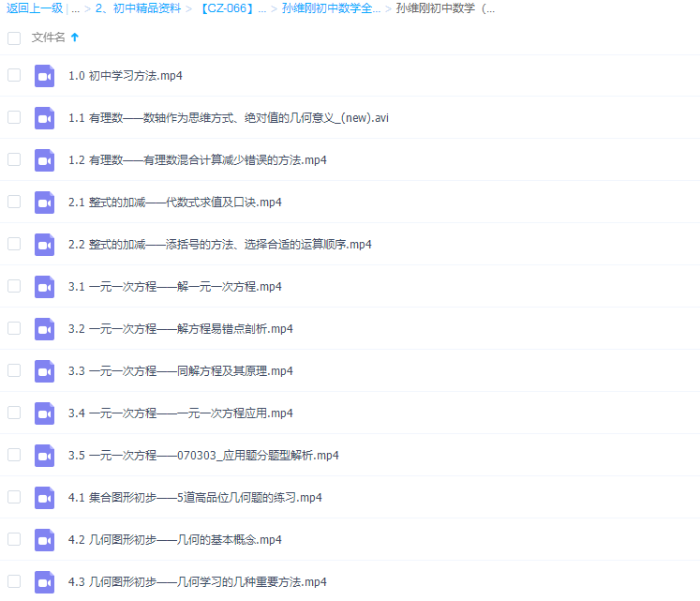Screen dimensions: 700x601
Task: Go to 2、初中精品资料 breadcrumb folder
Action: (x=141, y=9)
